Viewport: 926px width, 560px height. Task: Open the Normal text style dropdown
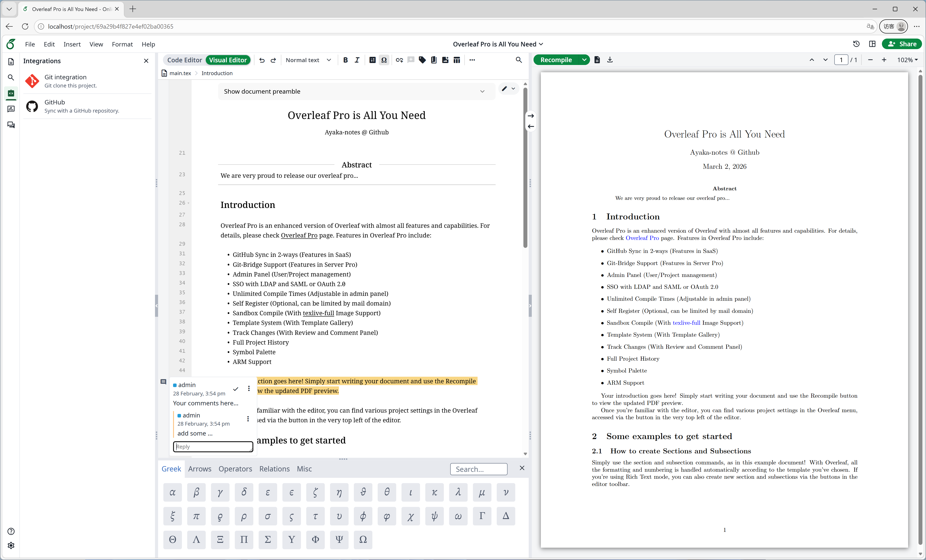[308, 60]
